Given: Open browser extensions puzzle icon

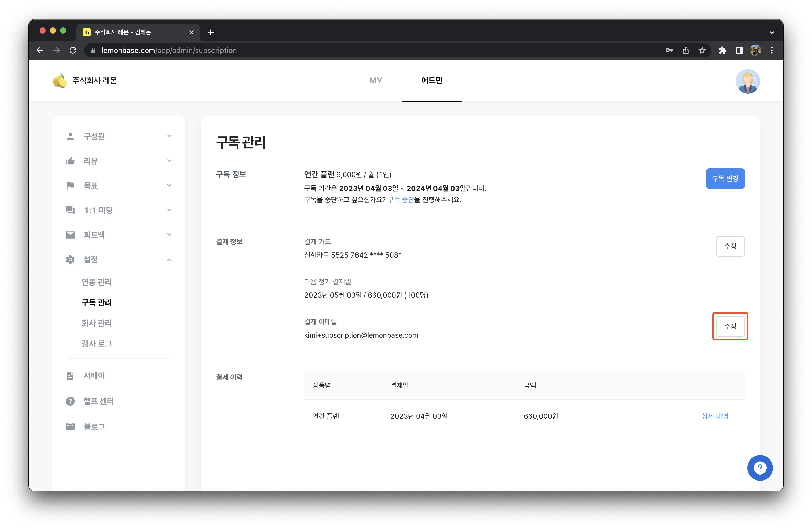Looking at the screenshot, I should click(x=722, y=51).
